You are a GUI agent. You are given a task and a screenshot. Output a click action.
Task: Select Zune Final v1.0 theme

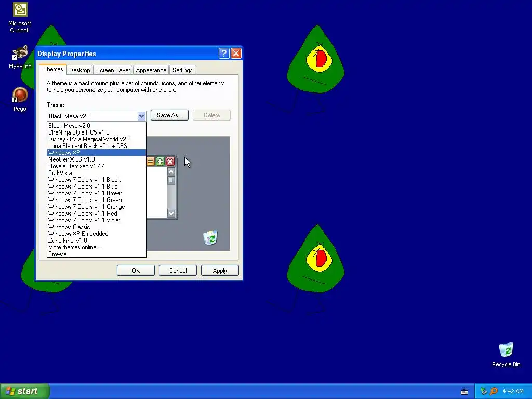pyautogui.click(x=96, y=241)
